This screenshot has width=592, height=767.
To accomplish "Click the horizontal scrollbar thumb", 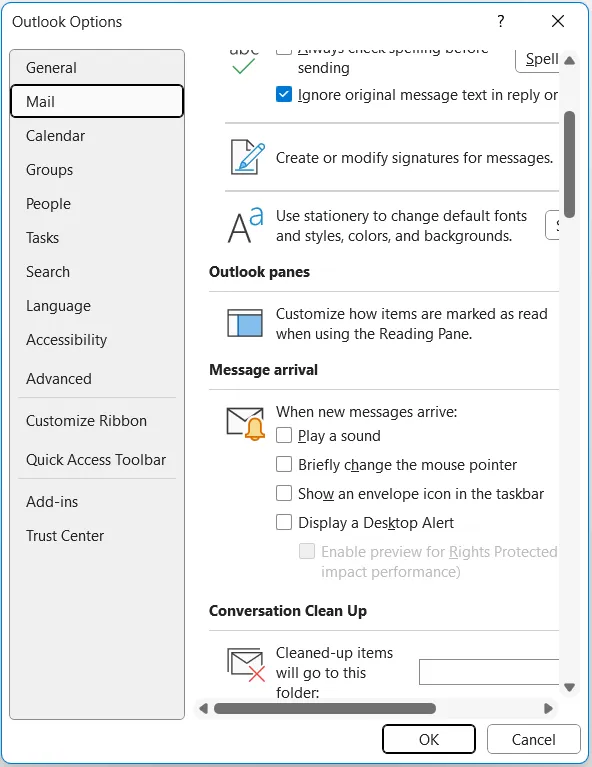I will tap(325, 708).
